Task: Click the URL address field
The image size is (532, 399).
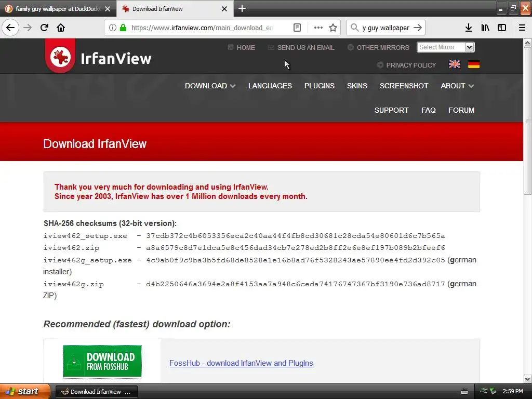Action: [202, 28]
